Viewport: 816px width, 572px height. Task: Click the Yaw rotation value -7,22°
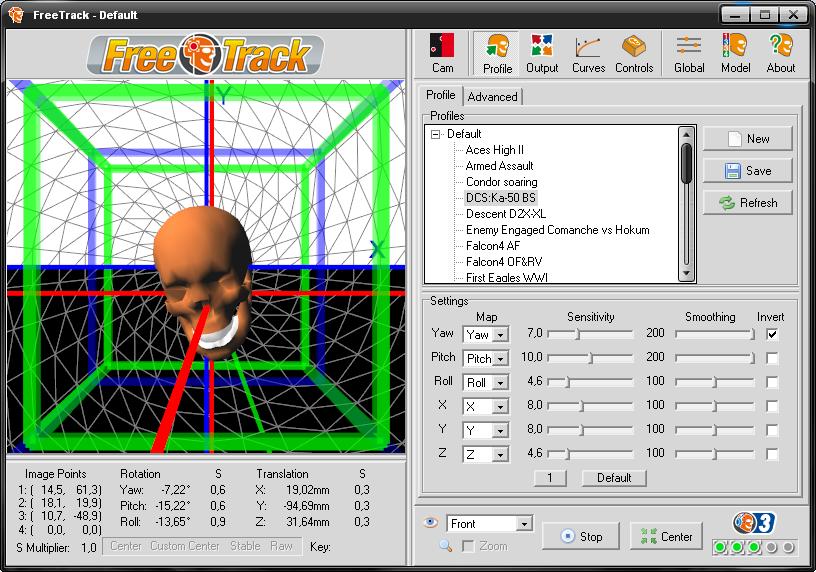click(x=176, y=490)
